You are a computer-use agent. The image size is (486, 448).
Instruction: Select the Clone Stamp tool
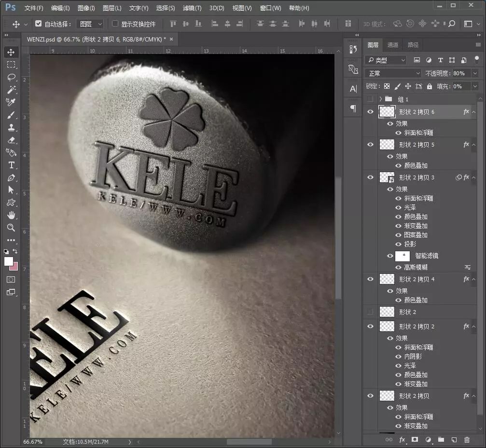11,127
